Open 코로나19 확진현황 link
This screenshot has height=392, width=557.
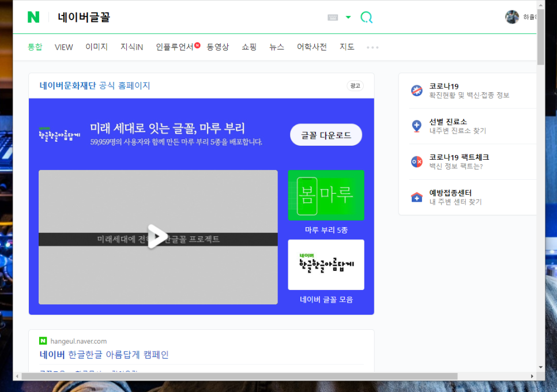click(469, 91)
